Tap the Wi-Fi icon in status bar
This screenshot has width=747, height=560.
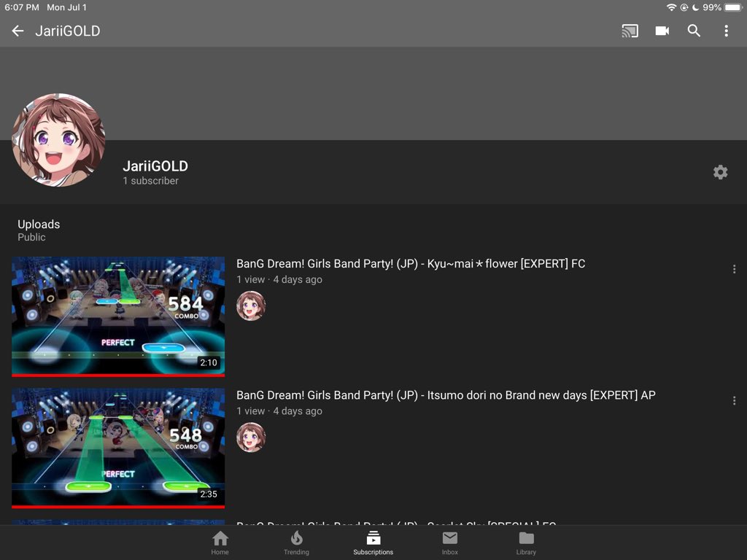[x=671, y=7]
